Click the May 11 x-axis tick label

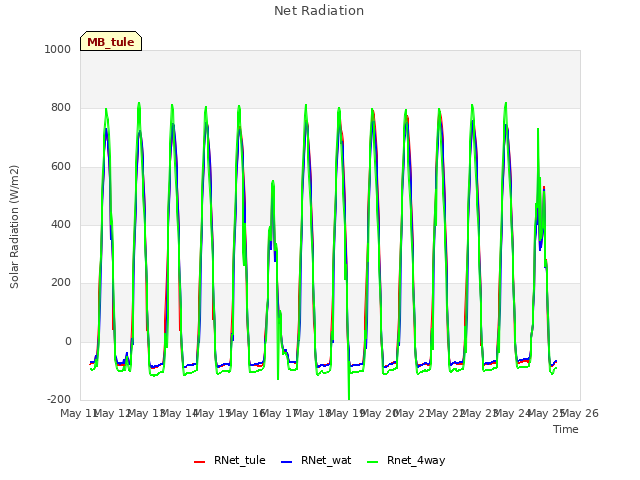point(78,413)
